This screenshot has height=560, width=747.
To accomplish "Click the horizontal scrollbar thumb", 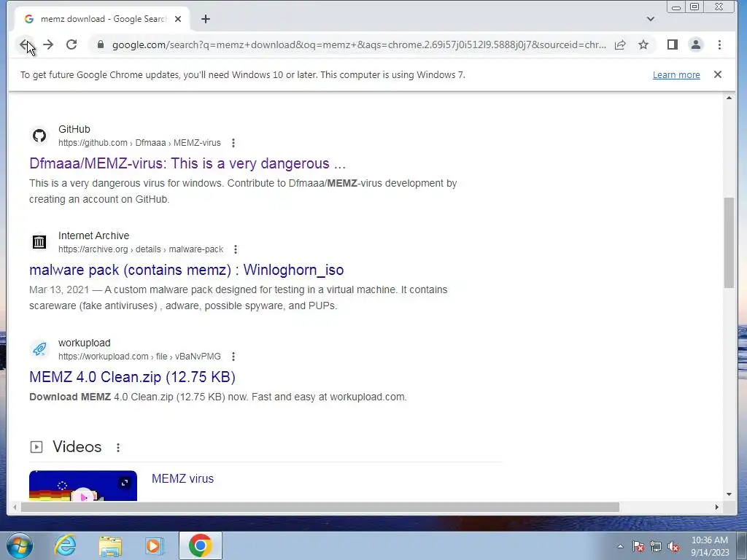I will coord(320,507).
